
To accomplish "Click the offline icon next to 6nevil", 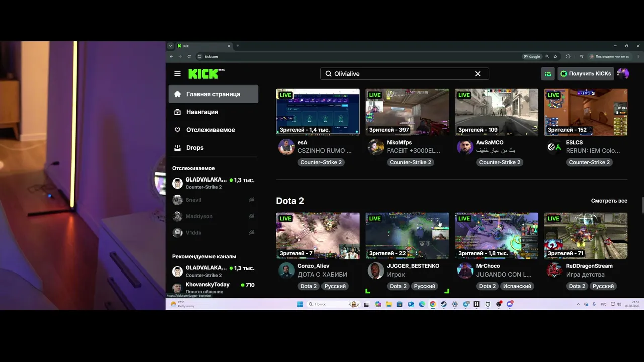I will pos(251,200).
